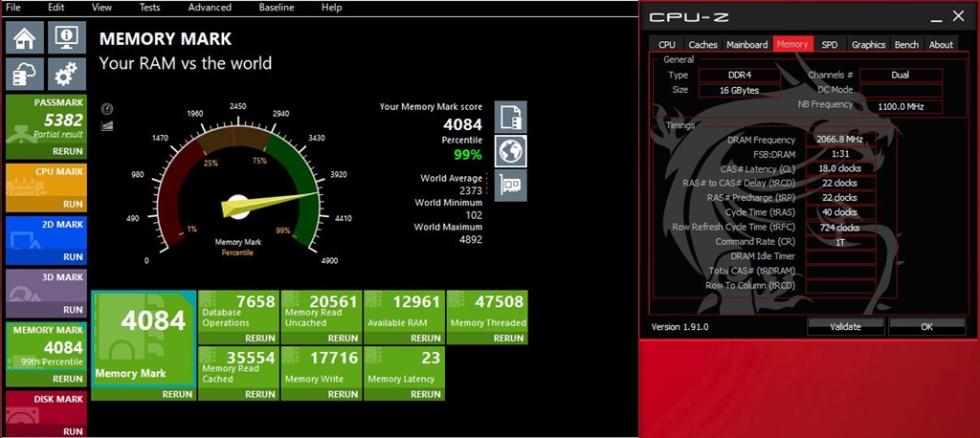Click the Command Rate 1T value
Screen dimensions: 980x438
point(840,242)
